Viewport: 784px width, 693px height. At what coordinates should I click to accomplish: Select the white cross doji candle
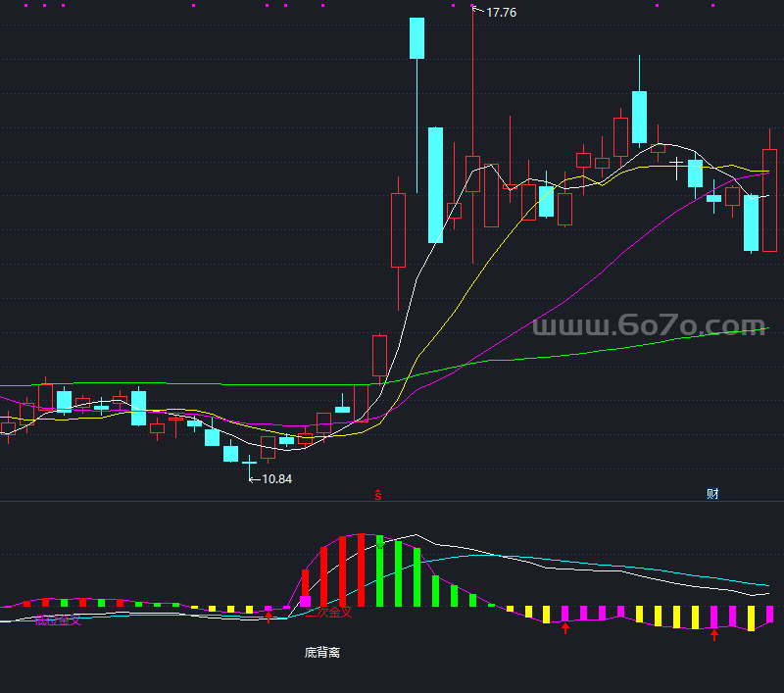coord(676,163)
